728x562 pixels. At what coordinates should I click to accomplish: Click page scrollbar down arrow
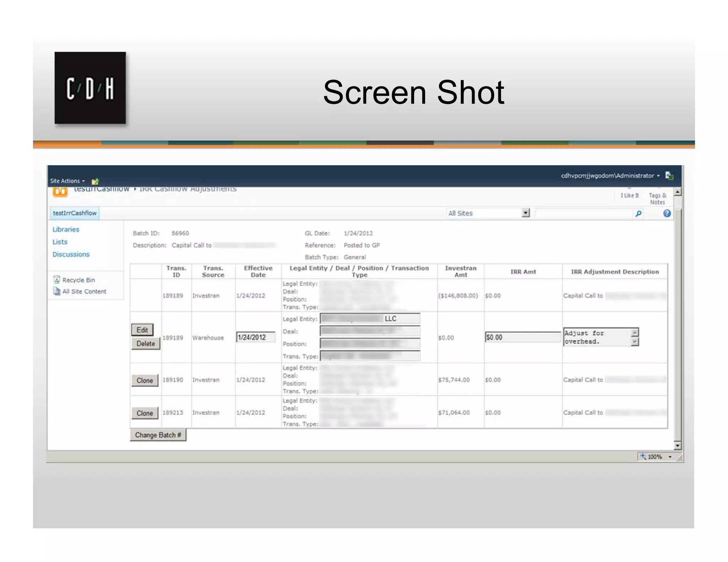click(678, 445)
